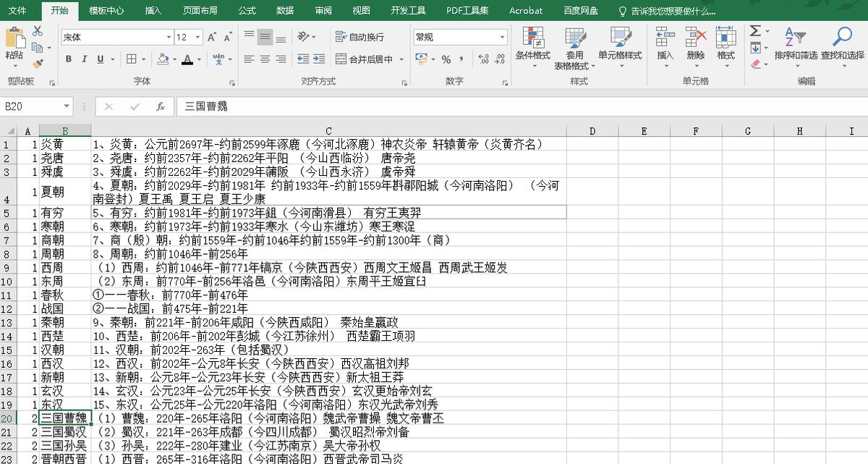Center text horizontally in cell
The height and width of the screenshot is (464, 868).
tap(265, 59)
